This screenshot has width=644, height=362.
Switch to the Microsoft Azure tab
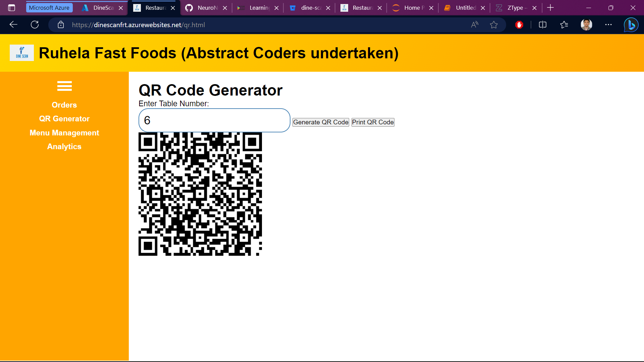[49, 7]
